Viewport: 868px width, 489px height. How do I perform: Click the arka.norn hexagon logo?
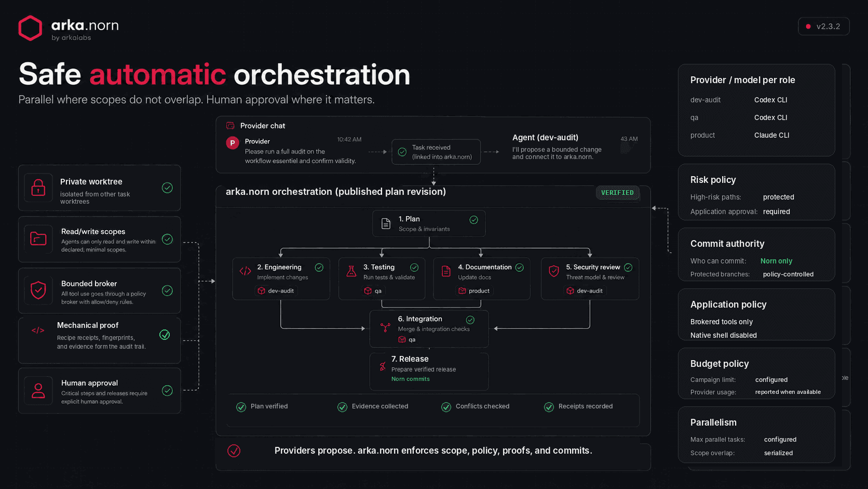[30, 28]
